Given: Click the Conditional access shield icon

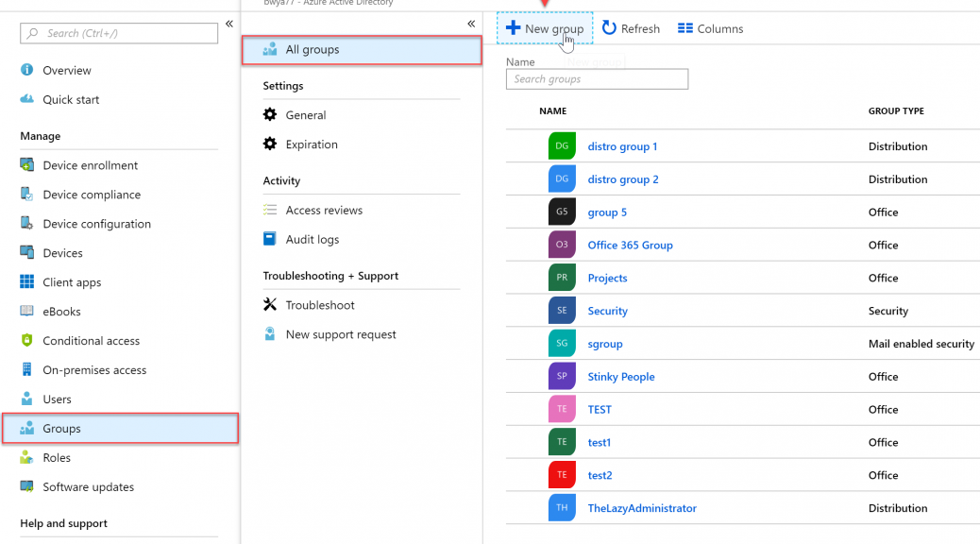Looking at the screenshot, I should (x=26, y=340).
